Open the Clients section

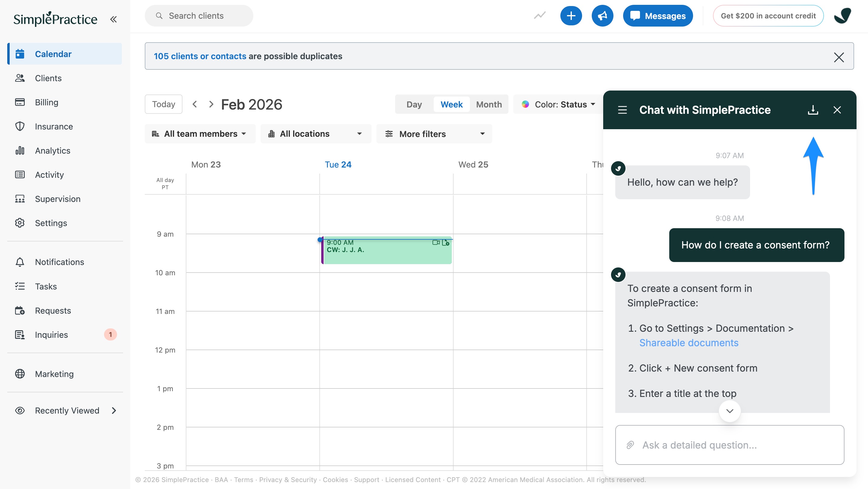[65, 78]
